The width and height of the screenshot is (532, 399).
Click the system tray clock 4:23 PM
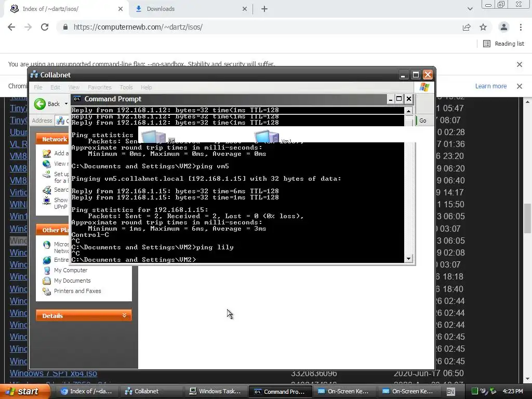[x=513, y=391]
